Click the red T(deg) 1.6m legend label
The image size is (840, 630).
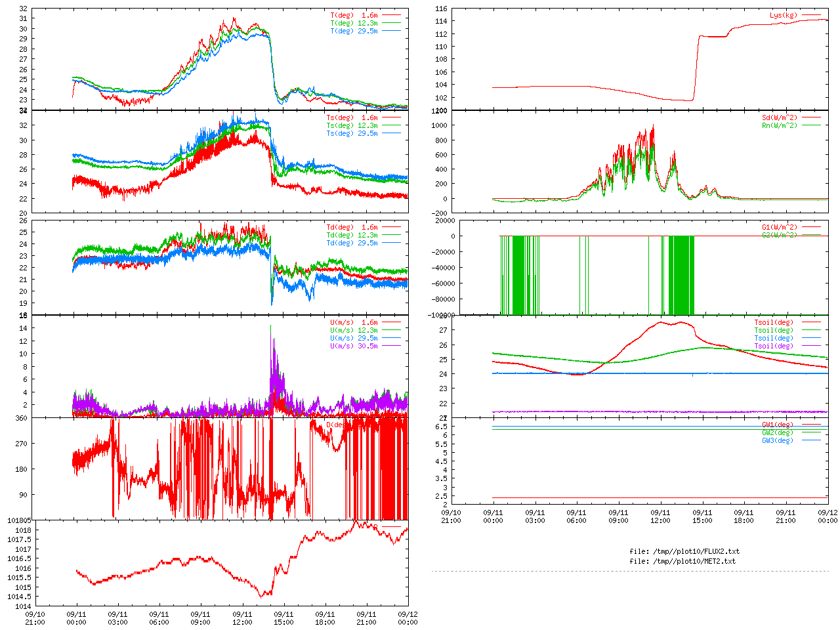[x=354, y=15]
